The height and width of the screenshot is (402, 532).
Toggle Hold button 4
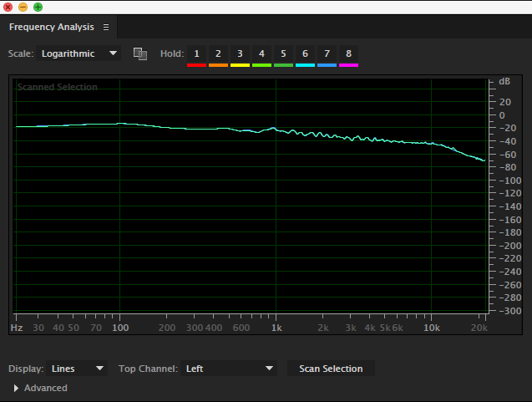pyautogui.click(x=261, y=56)
